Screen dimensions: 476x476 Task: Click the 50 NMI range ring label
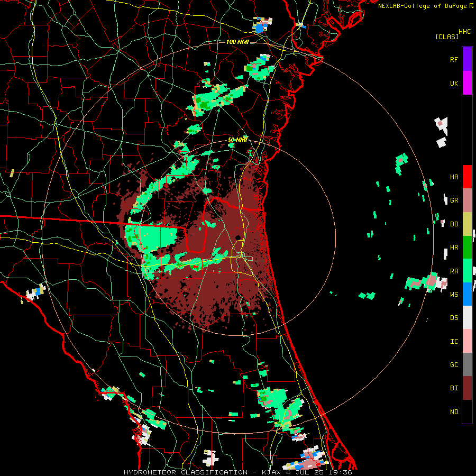pyautogui.click(x=237, y=140)
